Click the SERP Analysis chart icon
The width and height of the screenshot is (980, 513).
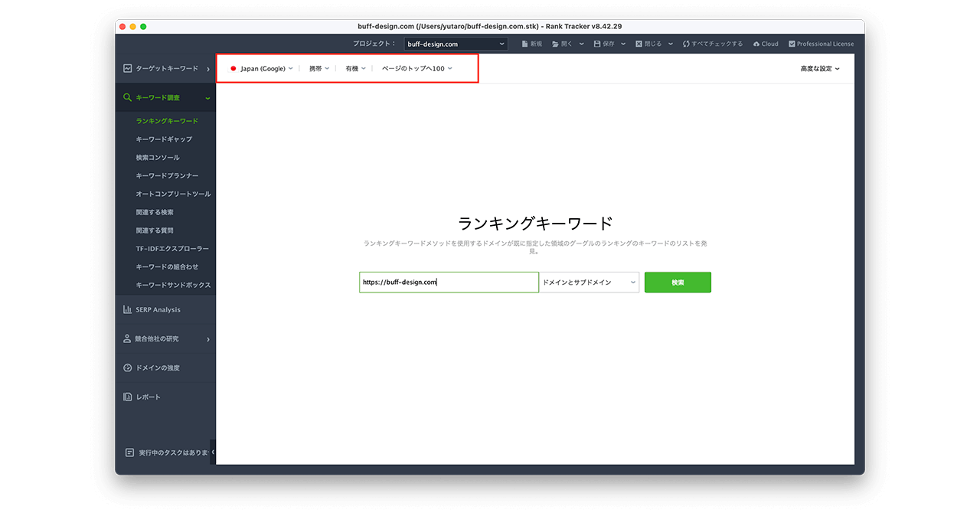coord(128,309)
